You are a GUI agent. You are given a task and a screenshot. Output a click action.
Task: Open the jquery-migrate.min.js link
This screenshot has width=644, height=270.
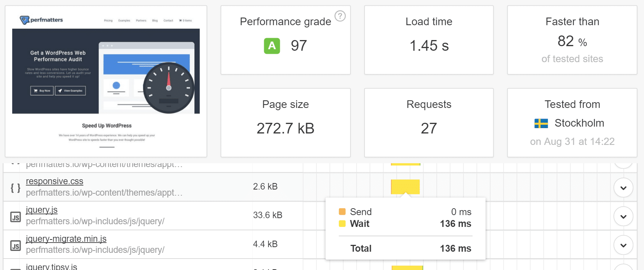[66, 239]
